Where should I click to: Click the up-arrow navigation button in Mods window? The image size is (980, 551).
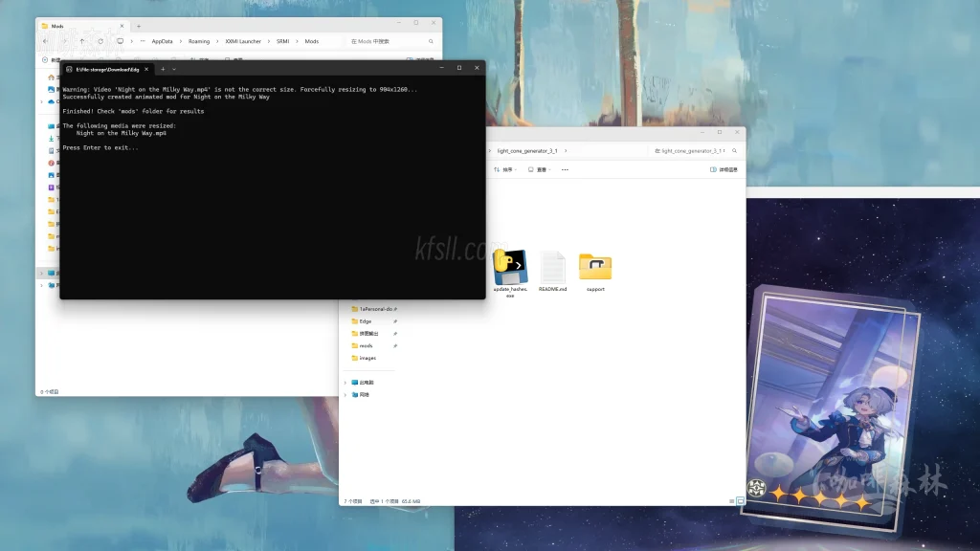[x=82, y=41]
